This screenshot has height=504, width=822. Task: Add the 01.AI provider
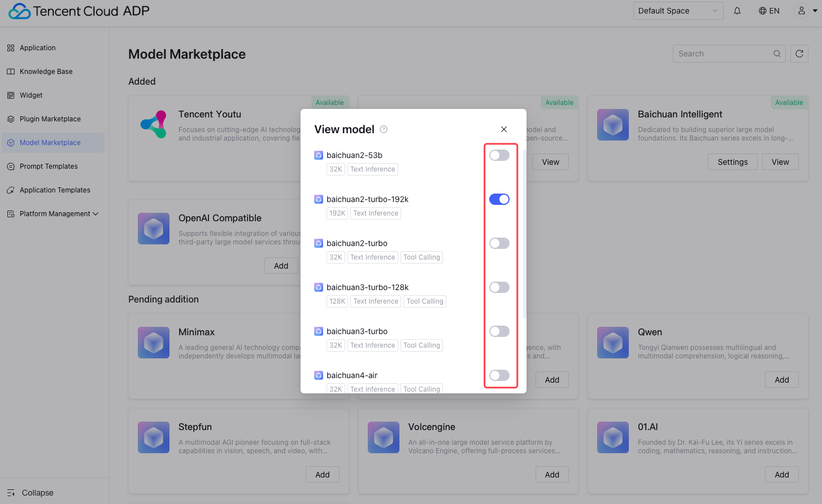(782, 475)
